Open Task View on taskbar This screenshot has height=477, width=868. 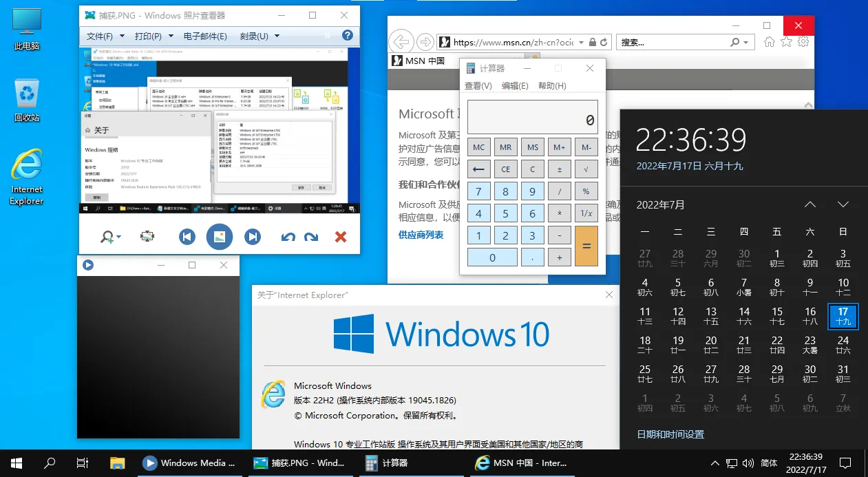[83, 463]
